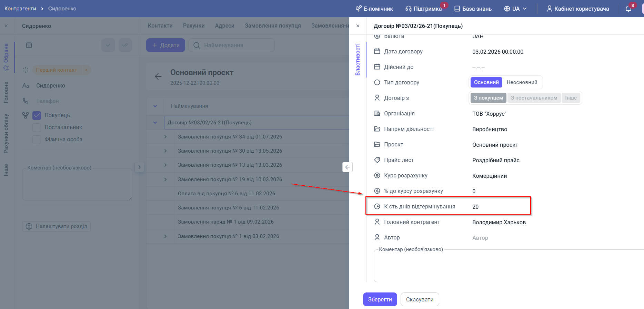Click Налаштувати розділ button
Image resolution: width=644 pixels, height=309 pixels.
pos(57,226)
